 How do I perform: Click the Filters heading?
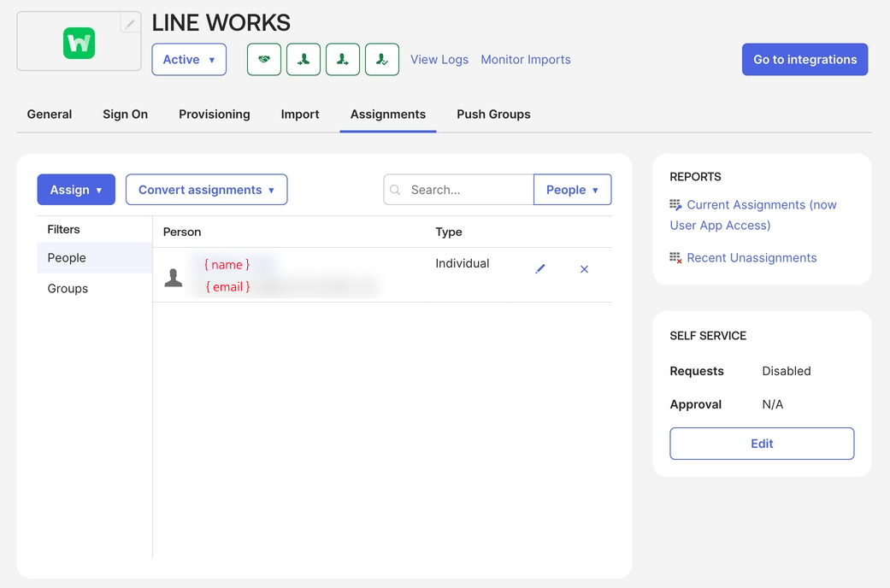tap(63, 229)
